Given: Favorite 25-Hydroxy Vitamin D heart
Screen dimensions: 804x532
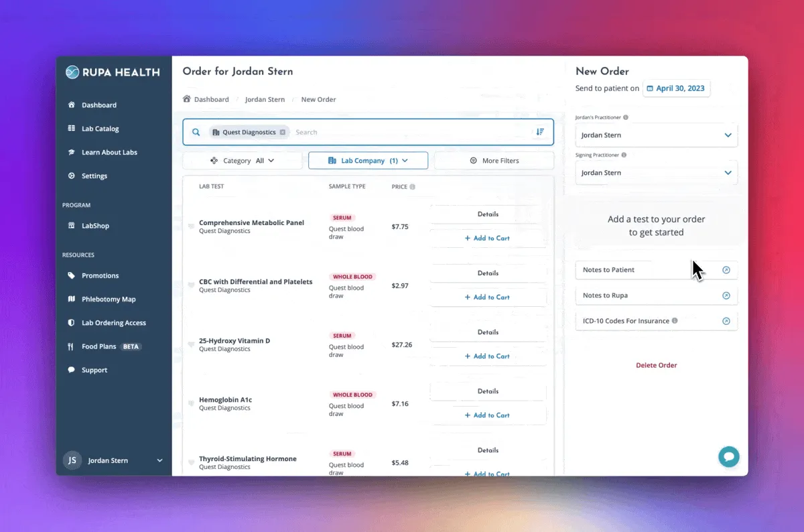Looking at the screenshot, I should pyautogui.click(x=191, y=344).
